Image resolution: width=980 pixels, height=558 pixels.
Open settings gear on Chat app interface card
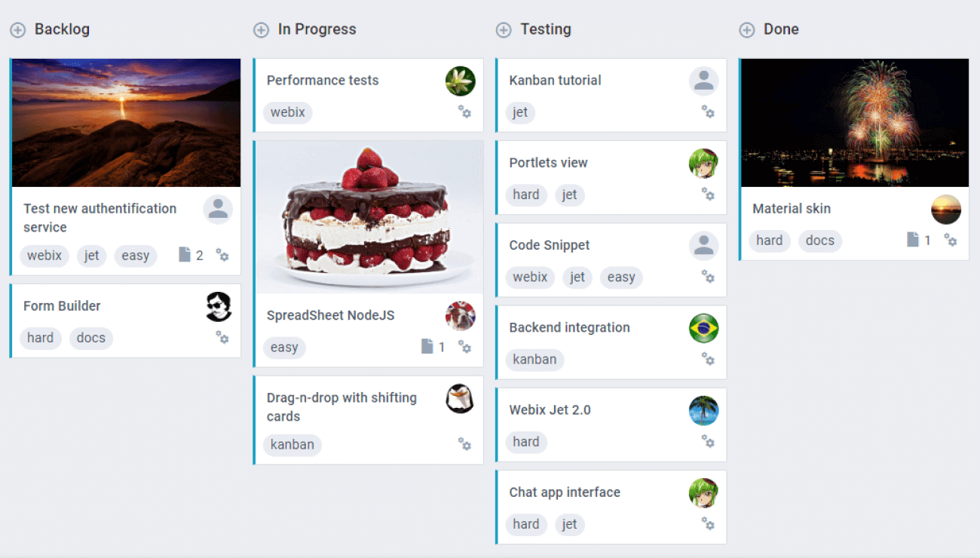point(708,523)
